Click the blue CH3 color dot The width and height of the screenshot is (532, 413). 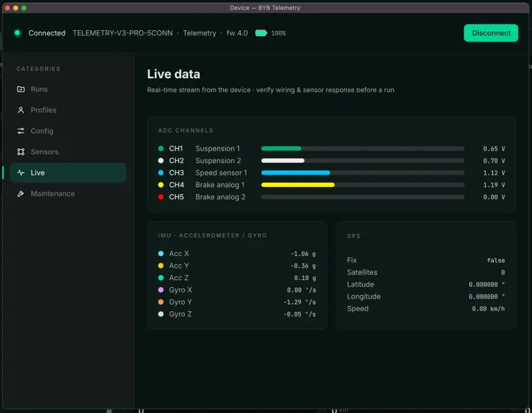pos(161,173)
